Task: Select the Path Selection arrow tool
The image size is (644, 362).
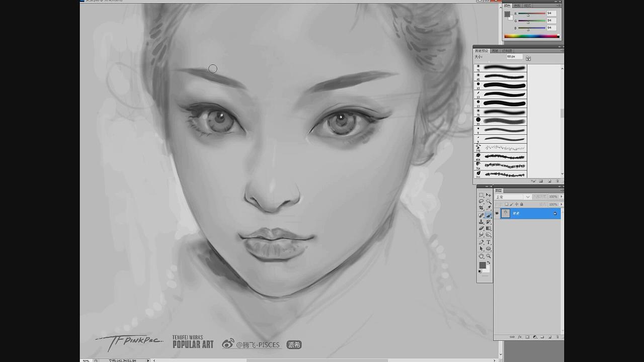Action: point(481,248)
